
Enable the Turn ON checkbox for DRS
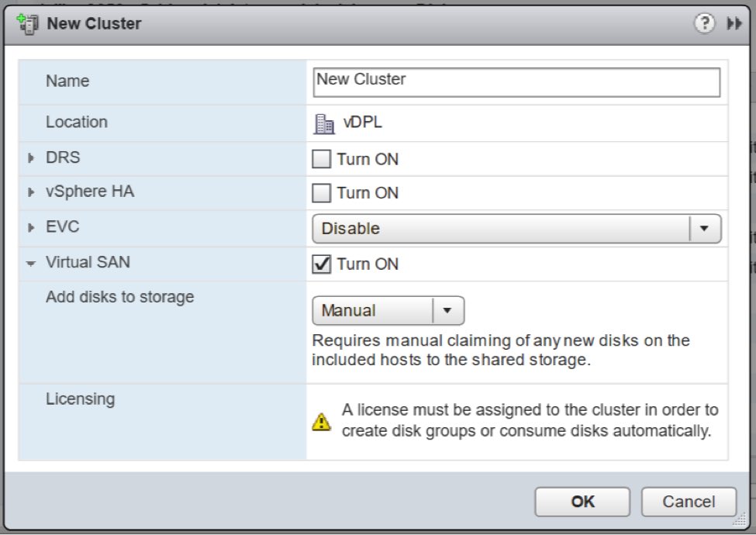point(322,159)
